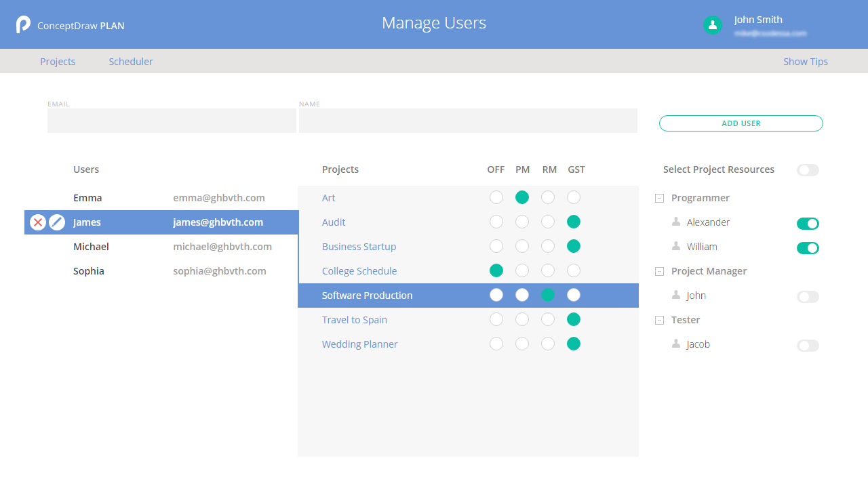Click the pencil edit icon for James
This screenshot has height=488, width=868.
[x=57, y=222]
